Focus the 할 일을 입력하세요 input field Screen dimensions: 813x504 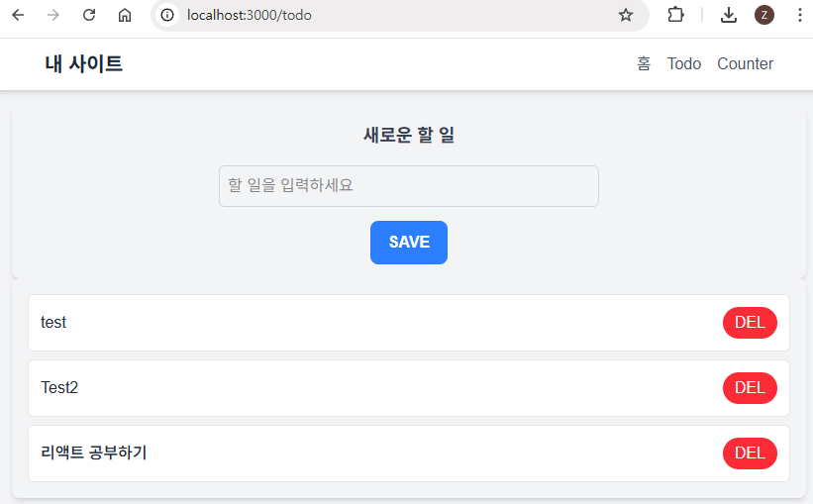(x=409, y=186)
